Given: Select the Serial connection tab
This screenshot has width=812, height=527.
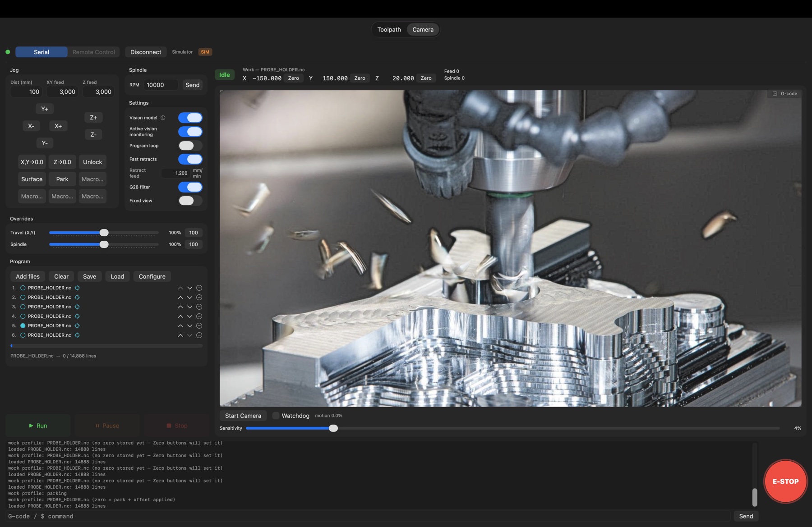Looking at the screenshot, I should [x=42, y=52].
